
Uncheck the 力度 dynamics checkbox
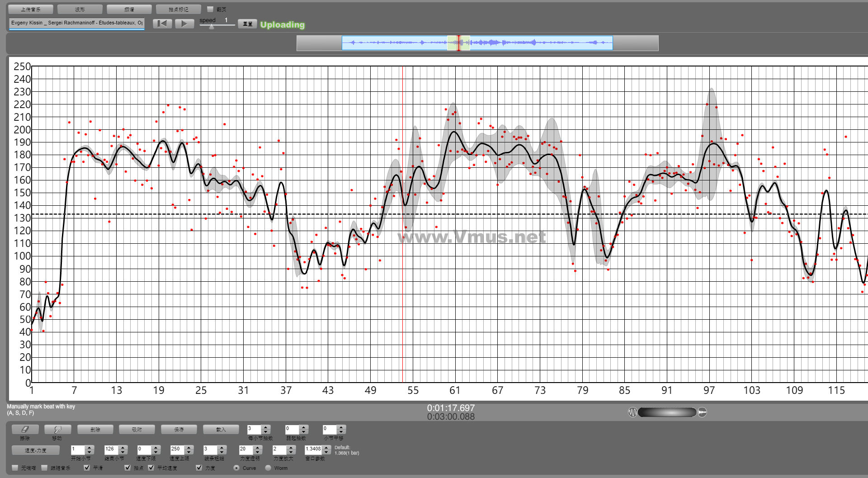[x=199, y=468]
